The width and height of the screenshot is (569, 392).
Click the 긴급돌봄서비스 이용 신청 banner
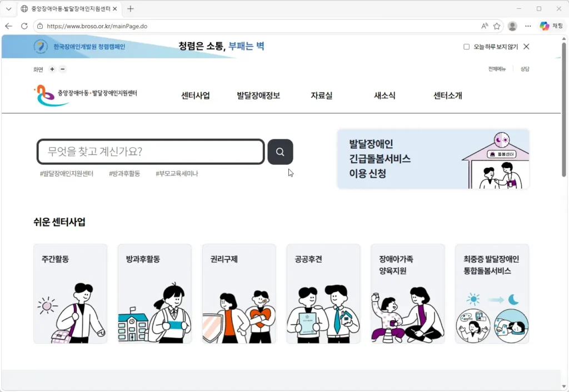pos(433,159)
